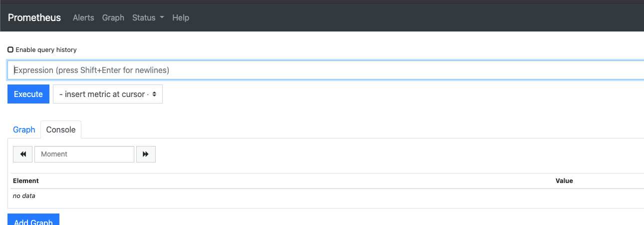Select the Console tab
Image resolution: width=644 pixels, height=225 pixels.
pyautogui.click(x=61, y=129)
